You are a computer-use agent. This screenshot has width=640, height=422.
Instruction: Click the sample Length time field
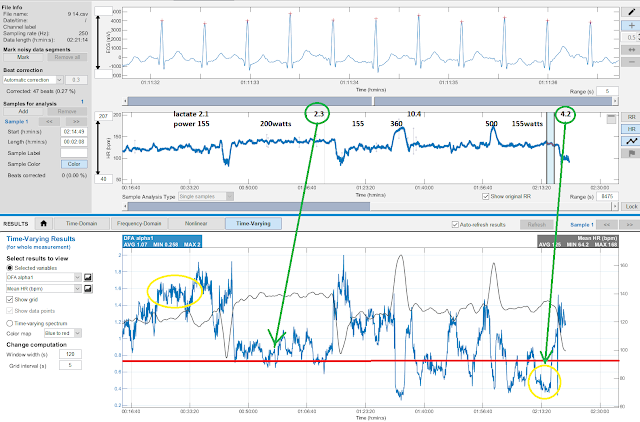[x=74, y=142]
